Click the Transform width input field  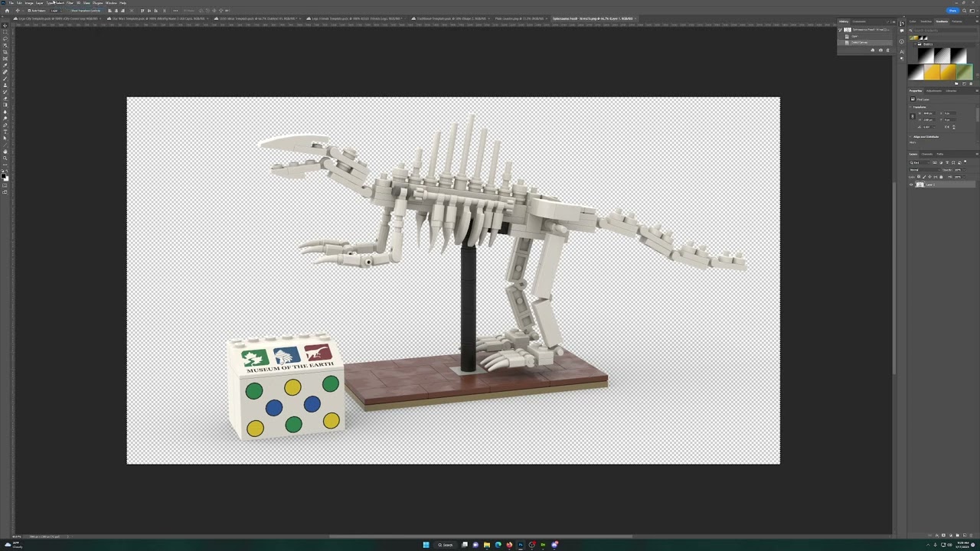pyautogui.click(x=929, y=113)
